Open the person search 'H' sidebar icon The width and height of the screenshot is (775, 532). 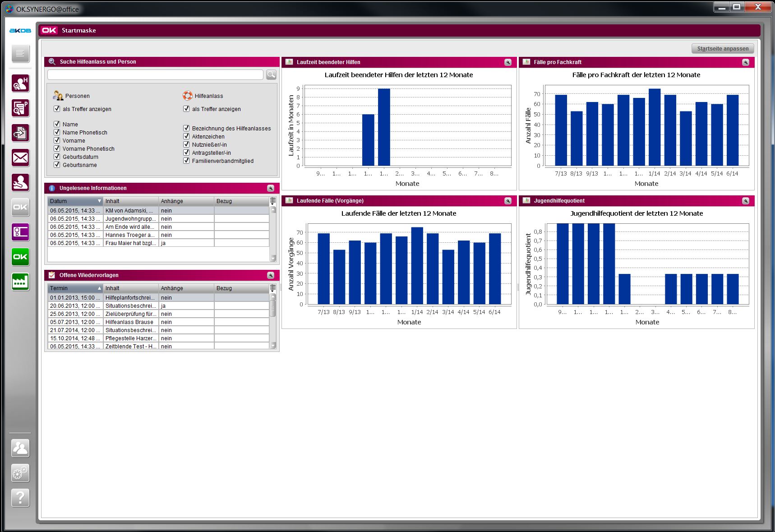[20, 83]
